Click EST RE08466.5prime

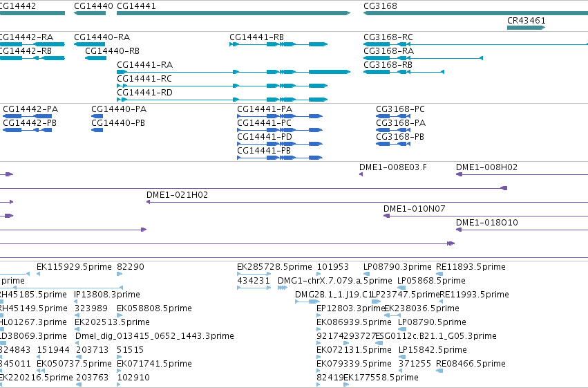click(471, 364)
